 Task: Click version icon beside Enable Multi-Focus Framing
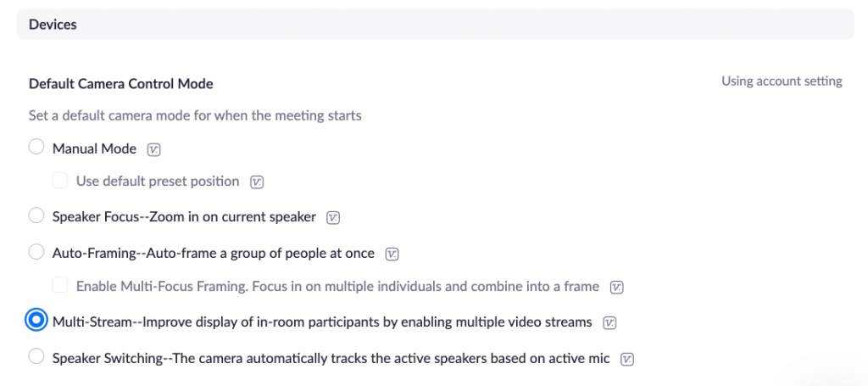pos(617,288)
